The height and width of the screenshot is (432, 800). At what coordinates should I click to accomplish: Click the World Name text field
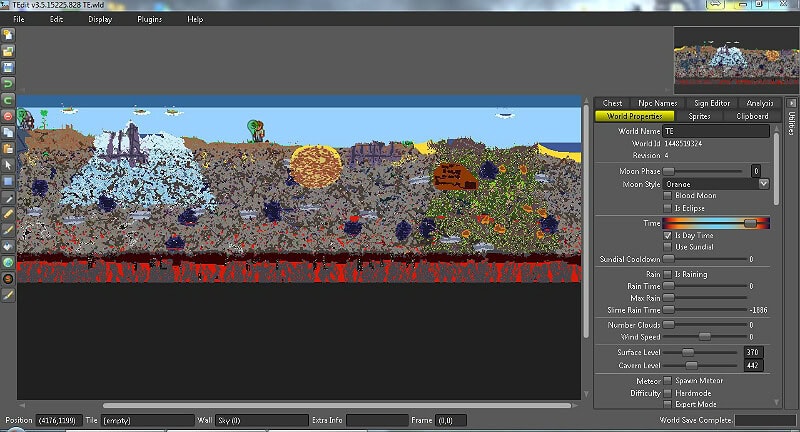pyautogui.click(x=715, y=131)
